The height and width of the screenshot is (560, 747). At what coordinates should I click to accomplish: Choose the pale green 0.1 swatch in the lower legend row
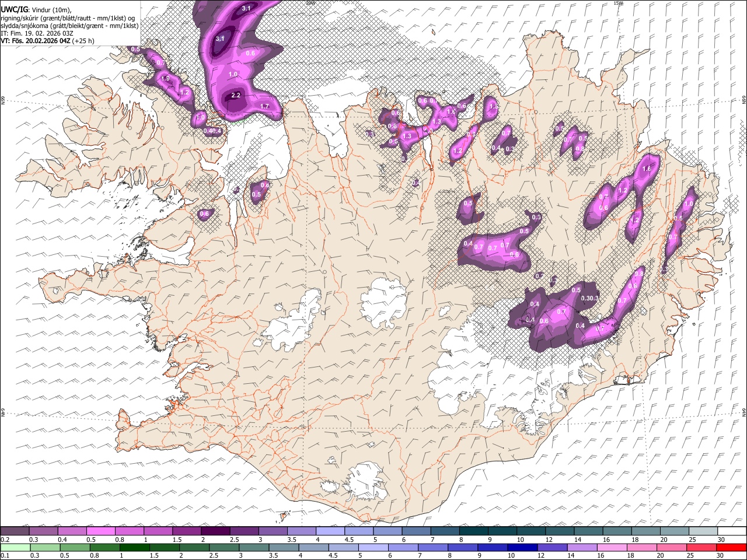[15, 547]
